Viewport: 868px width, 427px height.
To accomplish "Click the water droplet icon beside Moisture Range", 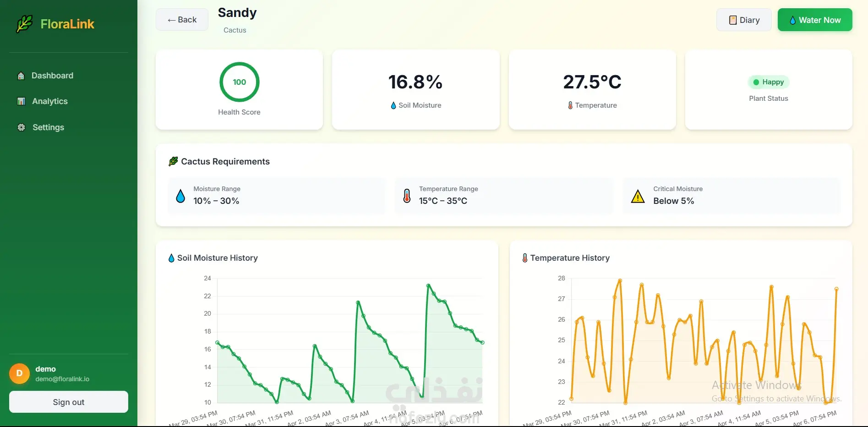I will [180, 196].
